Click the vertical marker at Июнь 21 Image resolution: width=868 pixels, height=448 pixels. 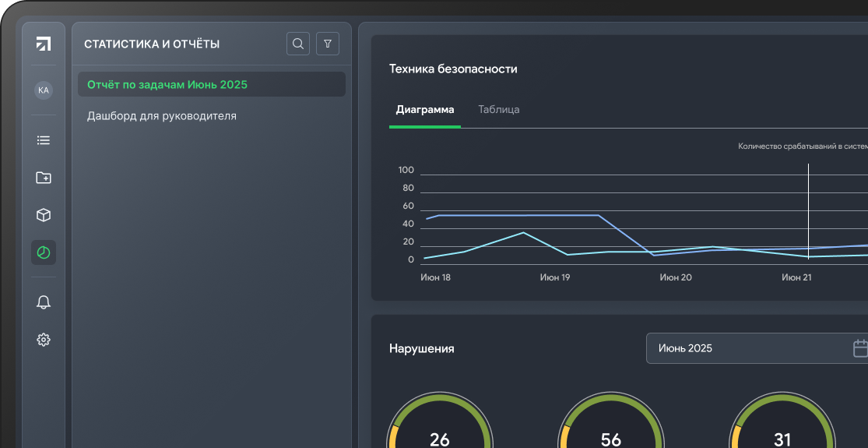point(808,210)
